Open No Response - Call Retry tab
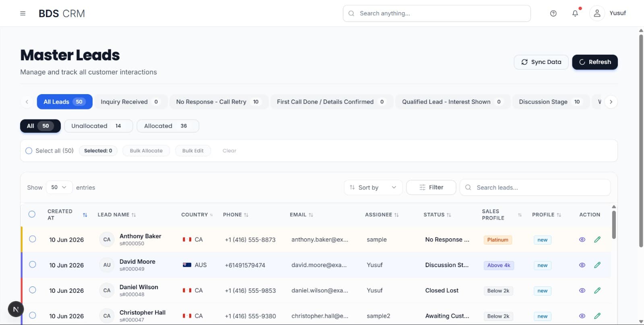The height and width of the screenshot is (325, 644). click(x=218, y=102)
